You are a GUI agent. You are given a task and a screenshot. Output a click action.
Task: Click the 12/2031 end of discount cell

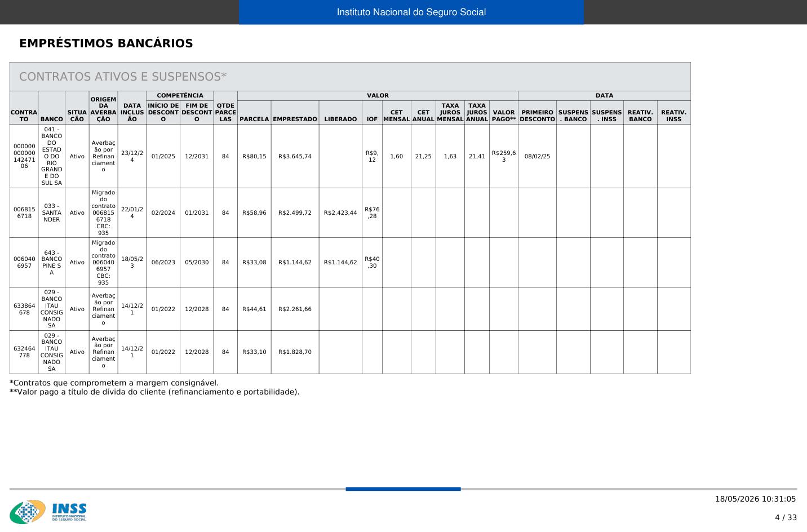[197, 156]
